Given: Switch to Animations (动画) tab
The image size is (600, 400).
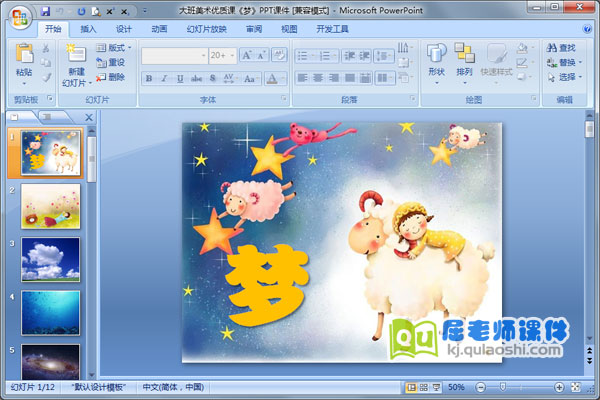Looking at the screenshot, I should (159, 29).
